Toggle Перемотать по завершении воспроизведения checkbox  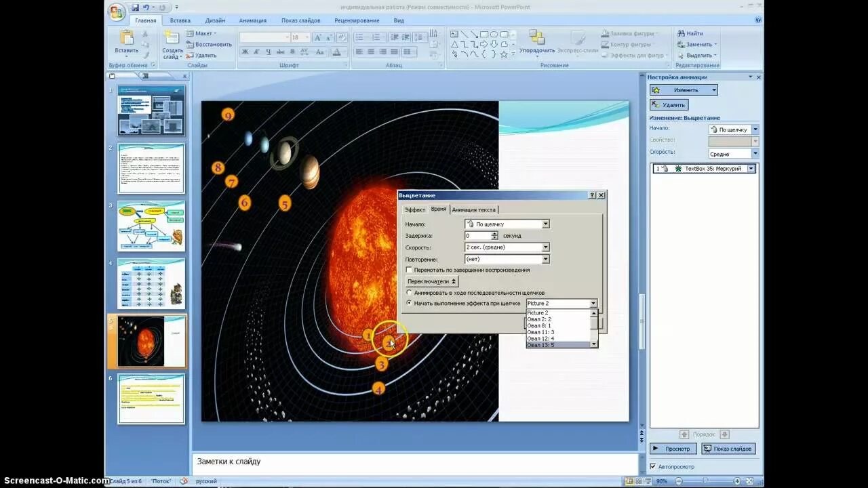(409, 270)
